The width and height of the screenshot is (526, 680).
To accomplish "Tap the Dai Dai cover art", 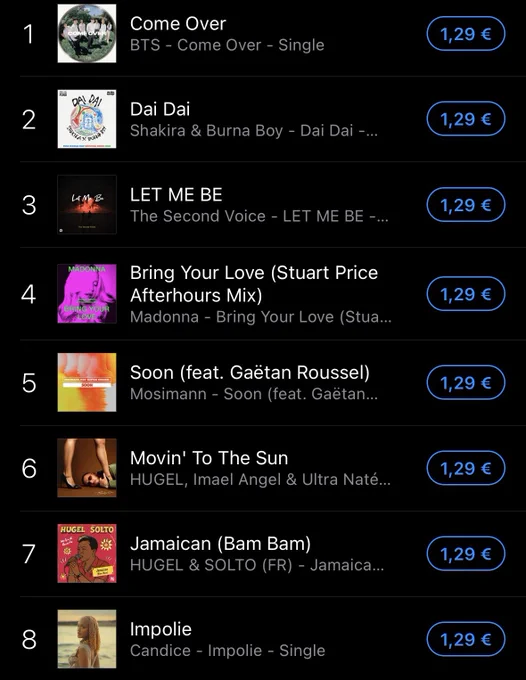I will pyautogui.click(x=87, y=119).
